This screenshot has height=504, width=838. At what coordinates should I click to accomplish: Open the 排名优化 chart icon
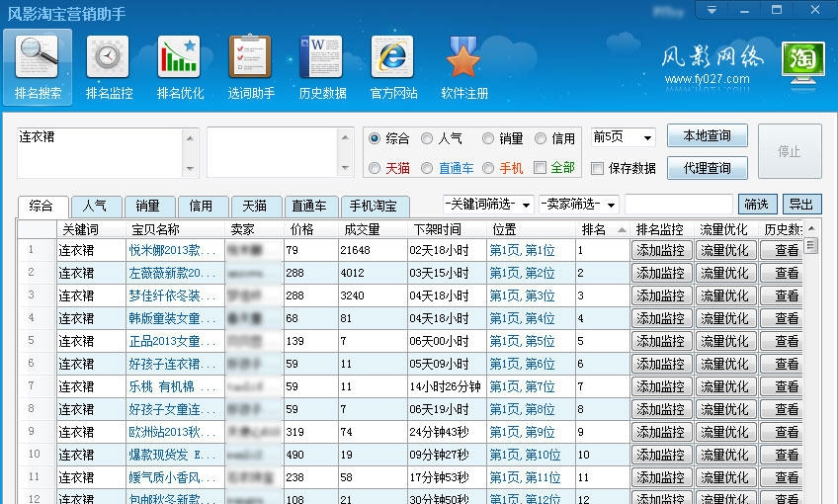pos(179,57)
